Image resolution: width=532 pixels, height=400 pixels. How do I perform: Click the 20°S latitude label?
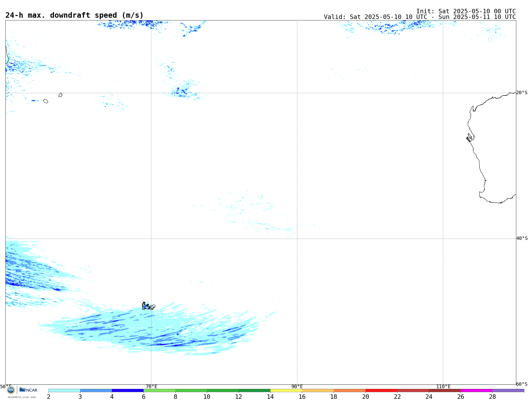[522, 93]
